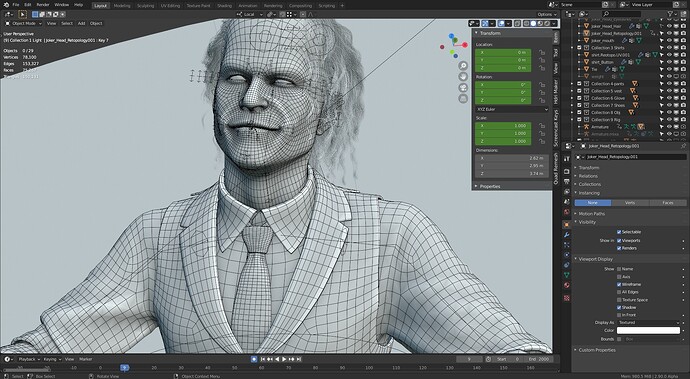Open the Modifiers wrench properties tab
Viewport: 690px width, 379px height.
tap(567, 235)
